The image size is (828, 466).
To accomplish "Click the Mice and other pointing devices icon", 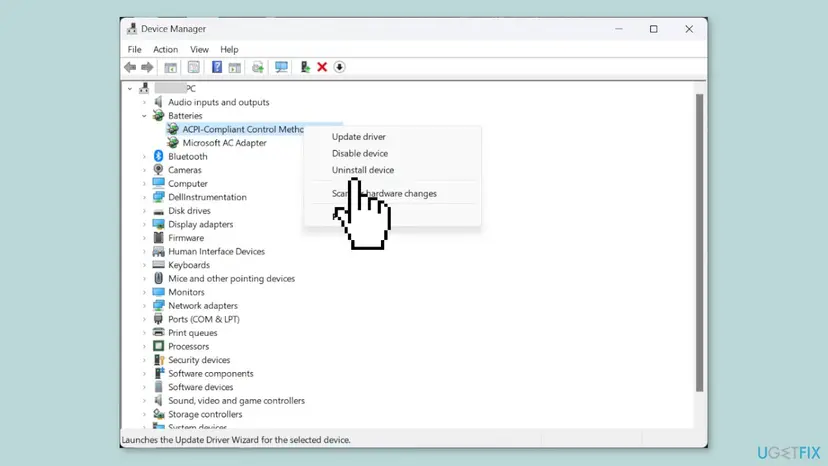I will coord(158,278).
